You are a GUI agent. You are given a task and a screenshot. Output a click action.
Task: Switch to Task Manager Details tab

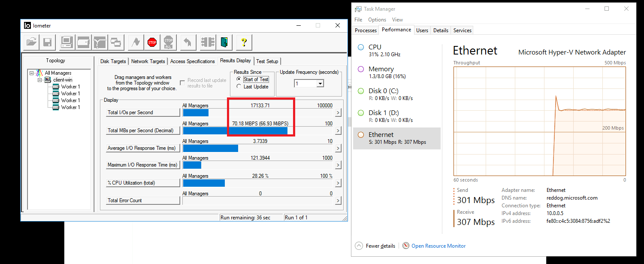[441, 30]
